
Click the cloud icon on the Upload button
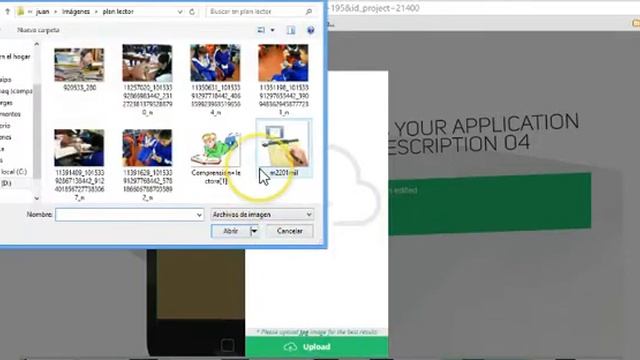pyautogui.click(x=290, y=347)
